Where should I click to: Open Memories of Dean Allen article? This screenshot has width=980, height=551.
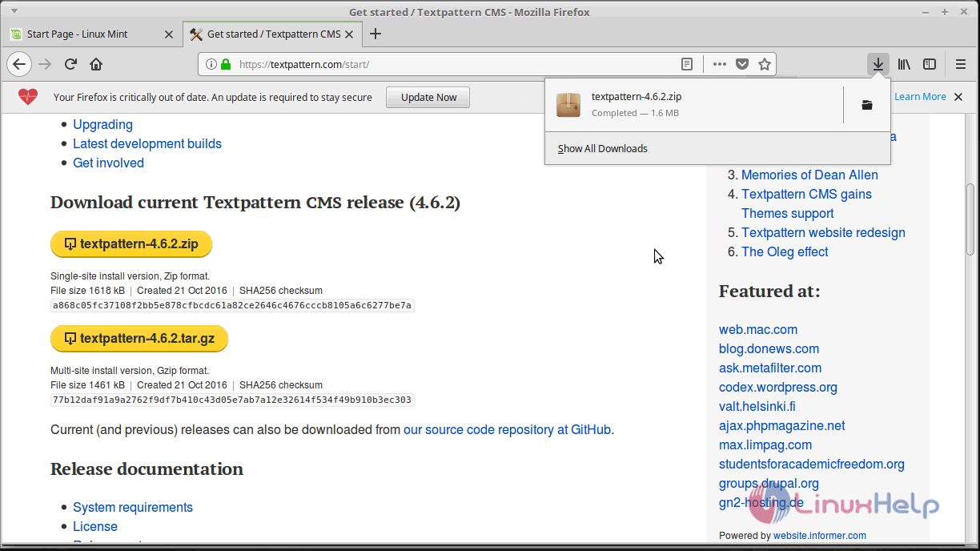pos(809,175)
